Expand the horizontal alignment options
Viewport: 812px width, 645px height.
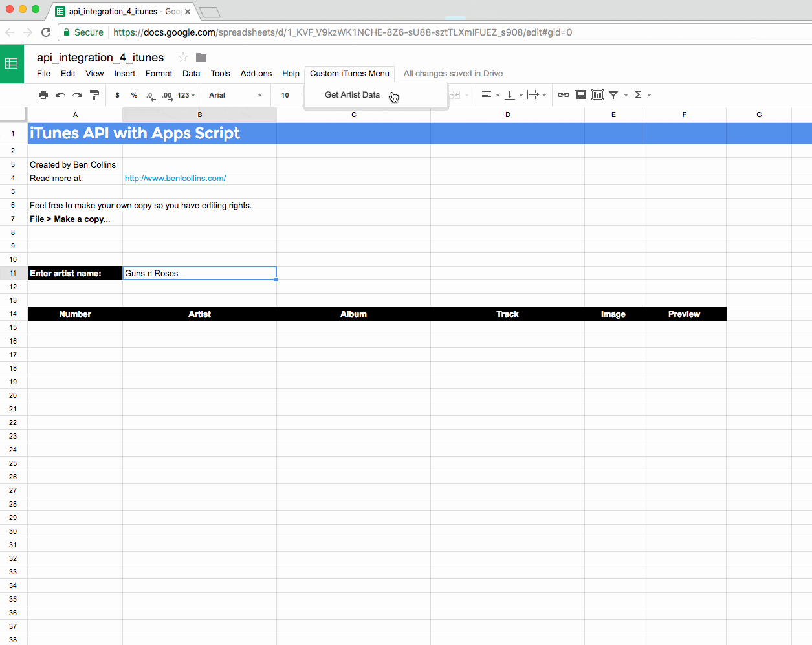coord(498,94)
